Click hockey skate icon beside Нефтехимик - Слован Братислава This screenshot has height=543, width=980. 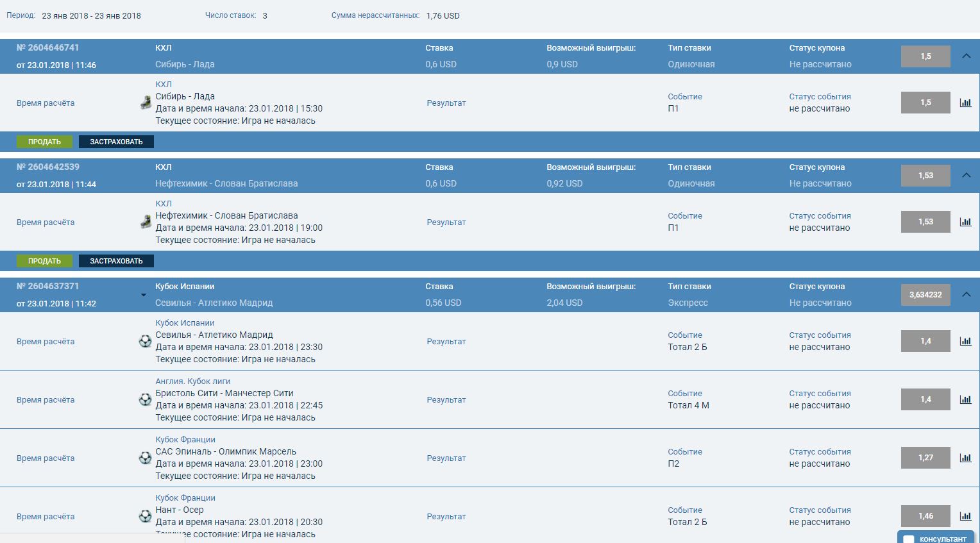pos(146,222)
